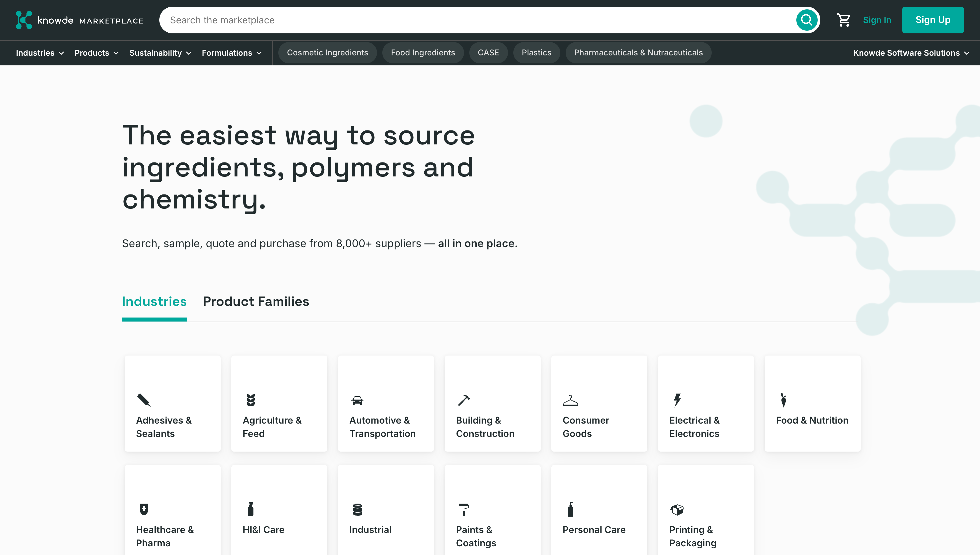Click the Sign Up button

(932, 20)
